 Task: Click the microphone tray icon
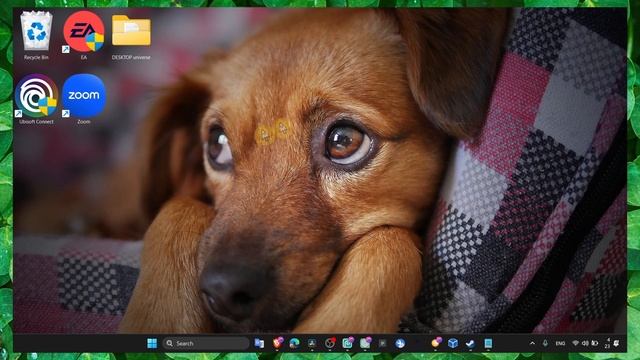[x=545, y=343]
